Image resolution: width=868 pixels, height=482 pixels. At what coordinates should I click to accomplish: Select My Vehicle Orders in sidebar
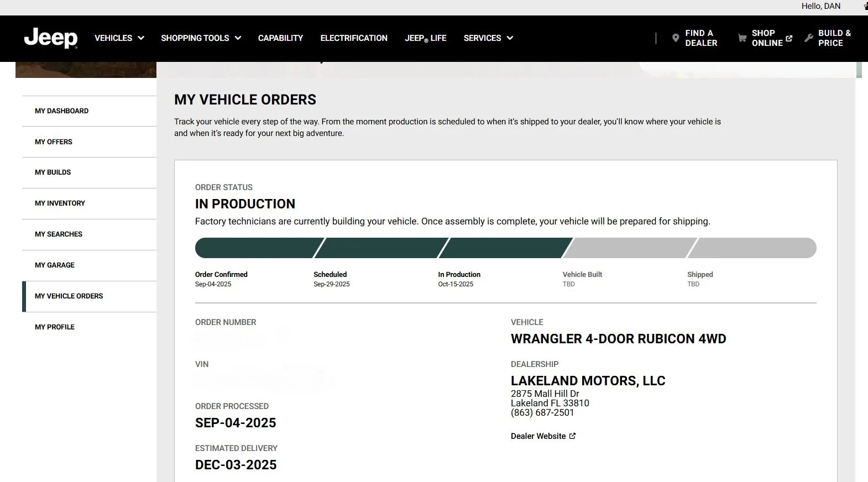(89, 296)
